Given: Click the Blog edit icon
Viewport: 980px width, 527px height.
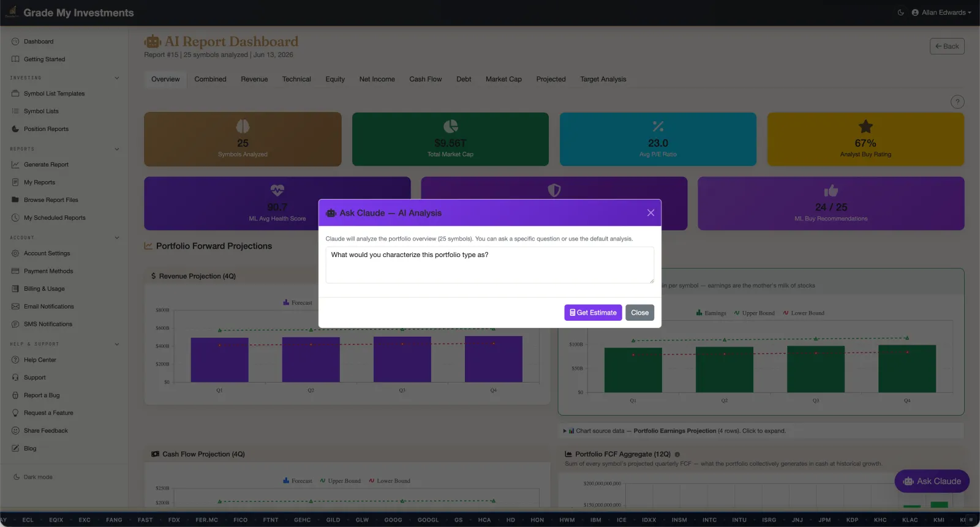Looking at the screenshot, I should [15, 449].
